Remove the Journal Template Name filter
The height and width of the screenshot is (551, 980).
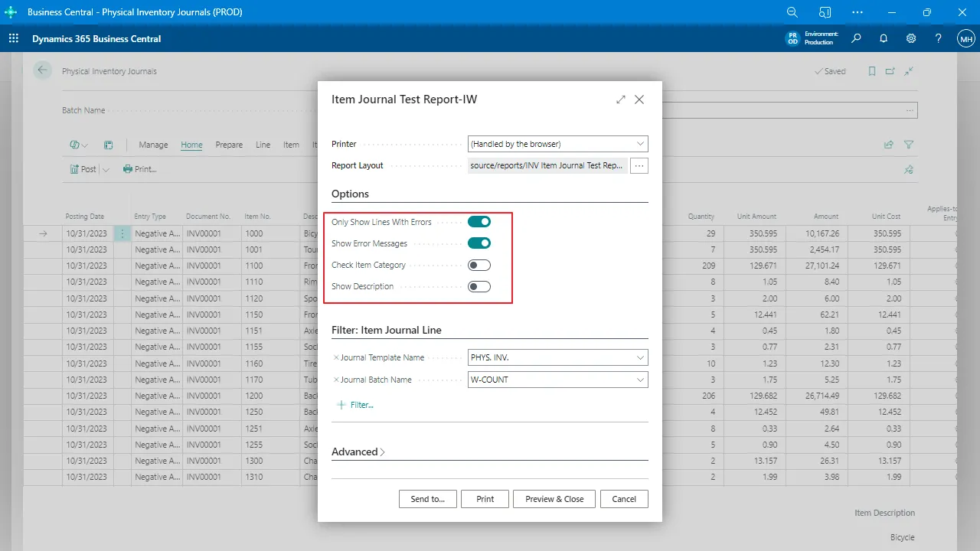tap(336, 357)
